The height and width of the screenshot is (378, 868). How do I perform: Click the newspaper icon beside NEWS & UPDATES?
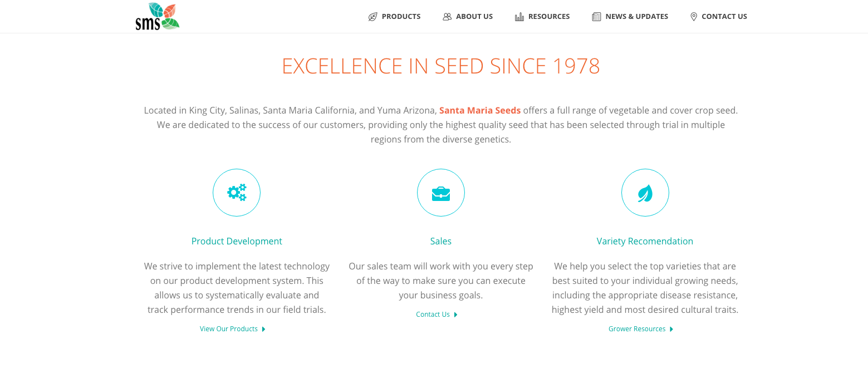click(595, 16)
